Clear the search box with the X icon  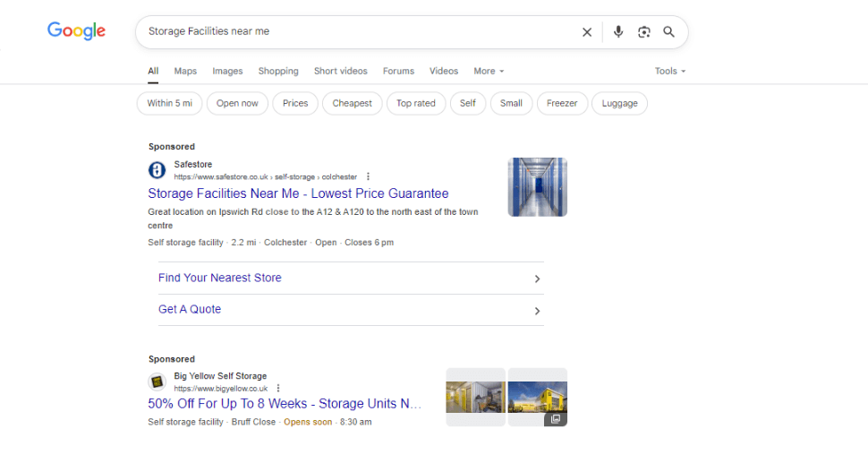point(587,32)
